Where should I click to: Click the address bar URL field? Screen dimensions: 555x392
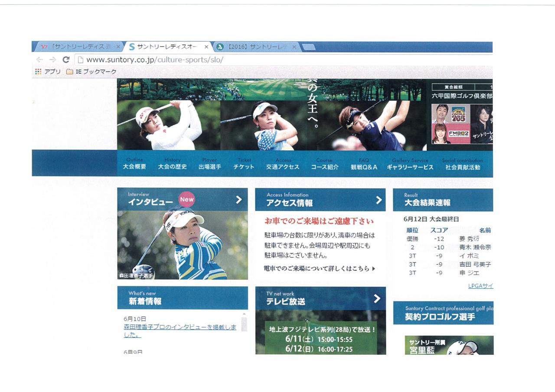point(284,60)
